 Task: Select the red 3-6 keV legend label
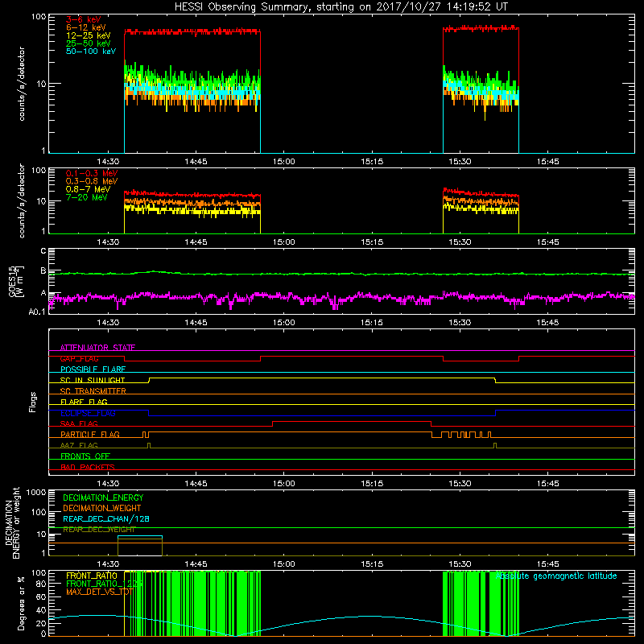[84, 19]
